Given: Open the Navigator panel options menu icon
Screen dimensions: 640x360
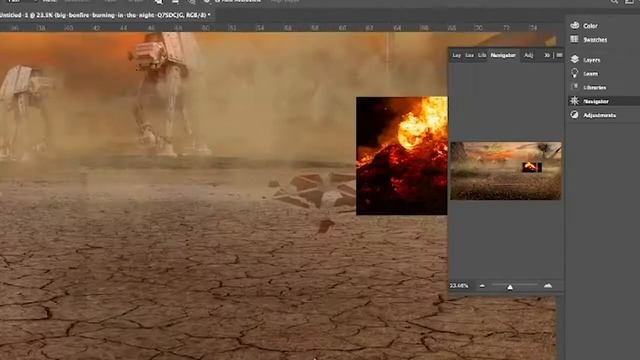Looking at the screenshot, I should [x=559, y=55].
